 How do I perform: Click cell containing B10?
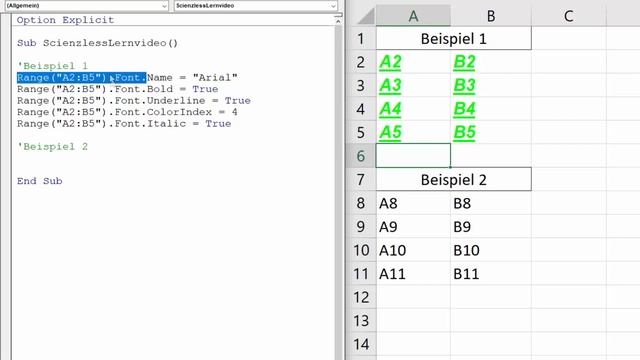coord(491,250)
